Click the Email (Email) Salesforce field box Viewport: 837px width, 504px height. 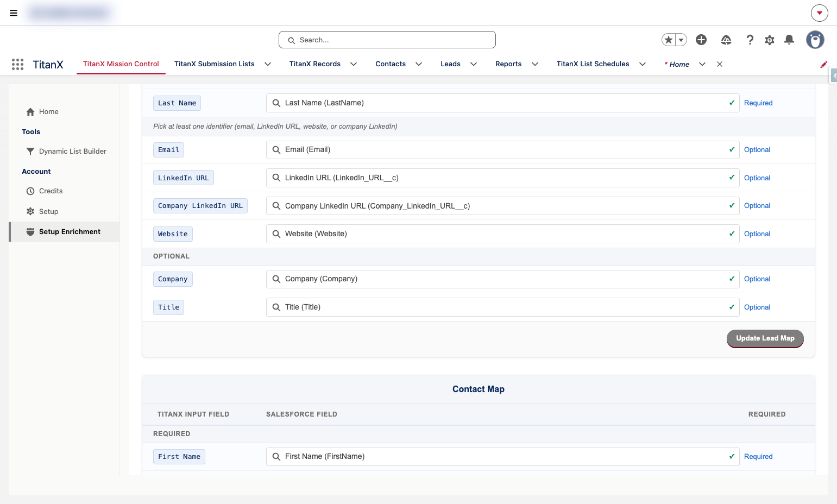coord(502,150)
